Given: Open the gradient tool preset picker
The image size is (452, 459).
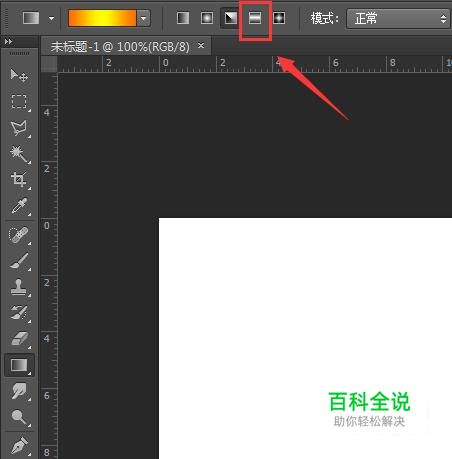Looking at the screenshot, I should point(31,18).
